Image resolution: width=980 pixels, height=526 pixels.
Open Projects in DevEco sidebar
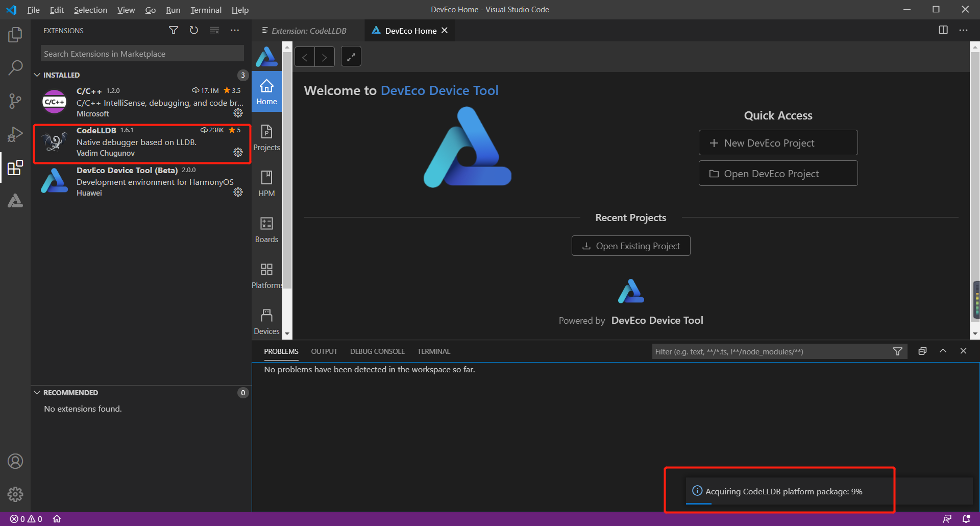point(266,138)
